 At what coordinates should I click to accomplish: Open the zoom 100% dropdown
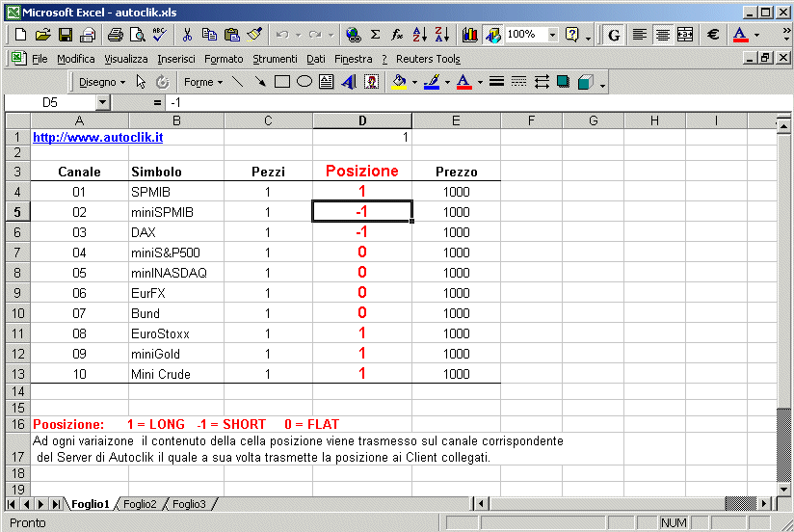pyautogui.click(x=552, y=35)
